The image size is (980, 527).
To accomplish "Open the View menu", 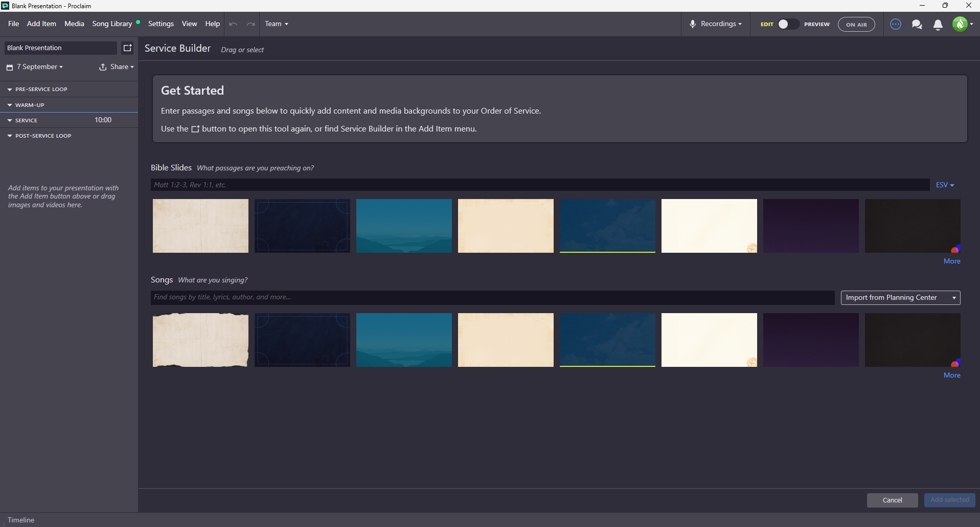I will [189, 24].
